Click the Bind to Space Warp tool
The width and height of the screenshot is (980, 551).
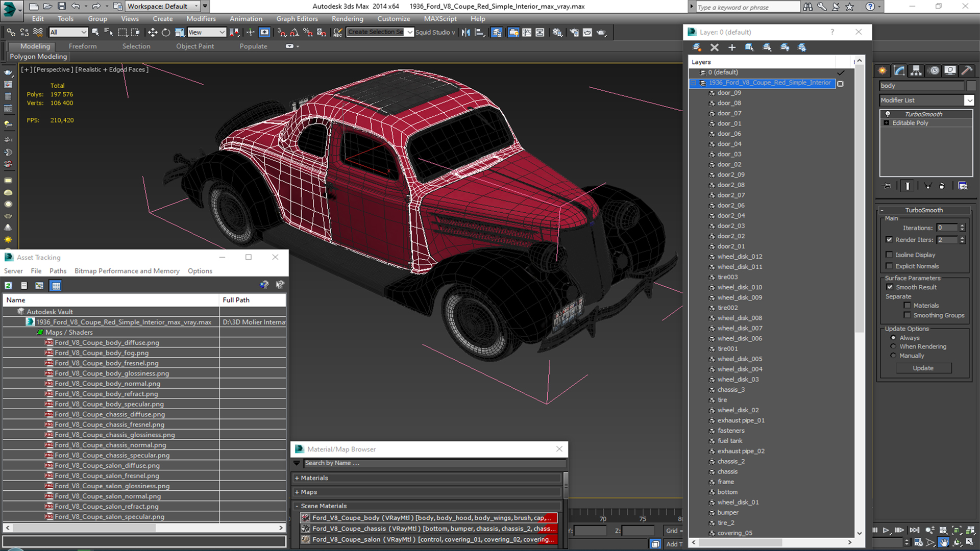point(38,32)
